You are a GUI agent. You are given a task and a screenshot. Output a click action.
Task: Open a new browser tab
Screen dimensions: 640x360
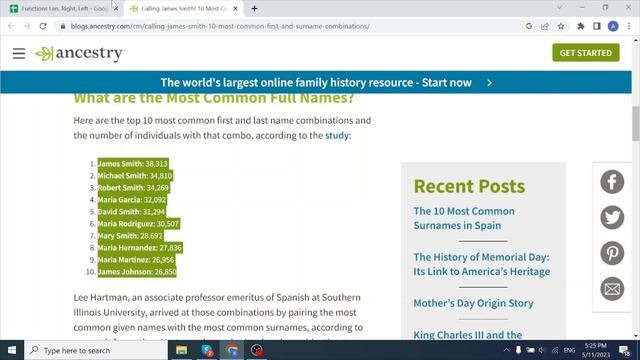pyautogui.click(x=254, y=8)
